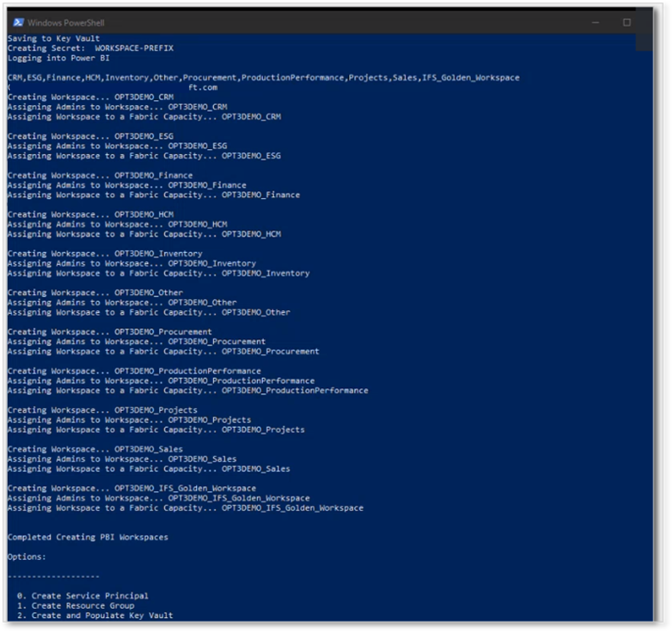Viewport: 672px width, 631px height.
Task: Click the PowerShell icon in title bar
Action: point(18,22)
